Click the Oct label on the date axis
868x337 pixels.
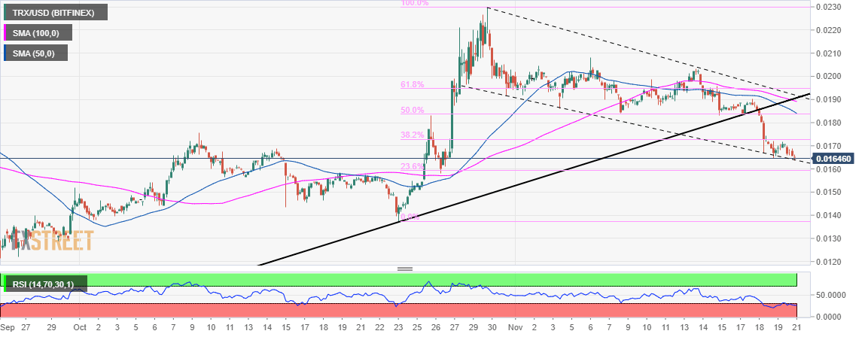click(x=79, y=327)
